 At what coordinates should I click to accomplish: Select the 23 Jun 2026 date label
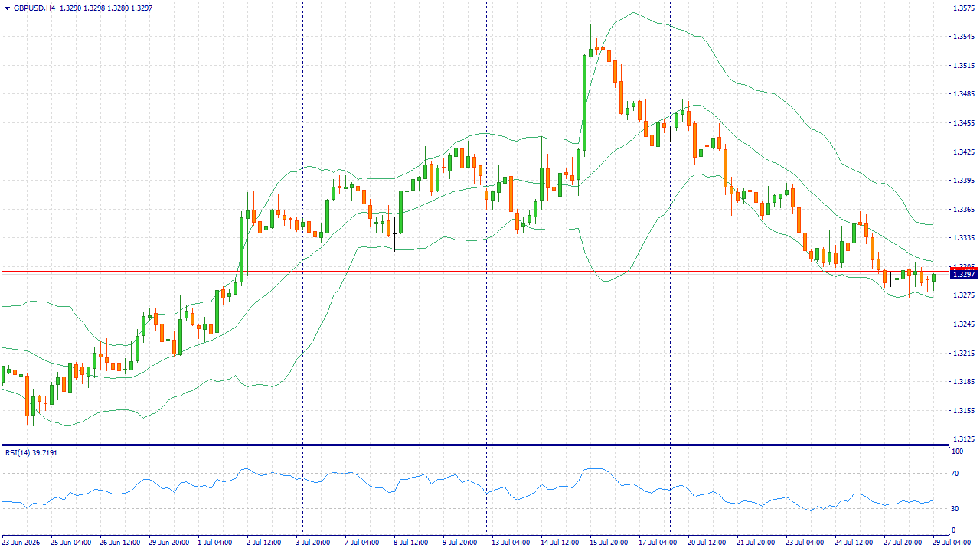22,542
